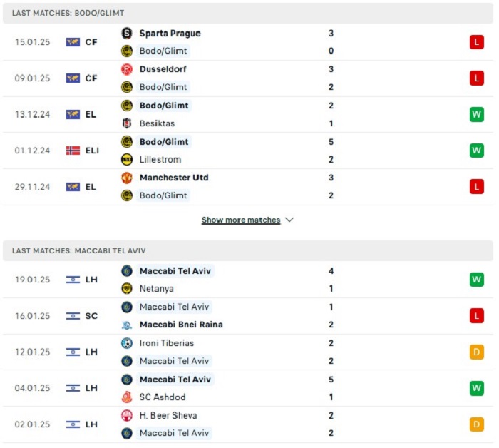
Task: Click the Besiktas team crest
Action: (x=127, y=123)
